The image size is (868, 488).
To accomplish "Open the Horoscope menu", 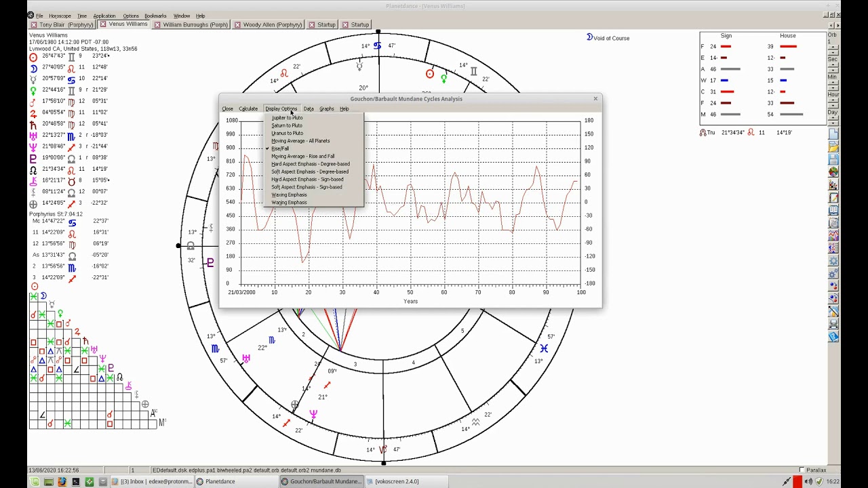I will (x=60, y=16).
